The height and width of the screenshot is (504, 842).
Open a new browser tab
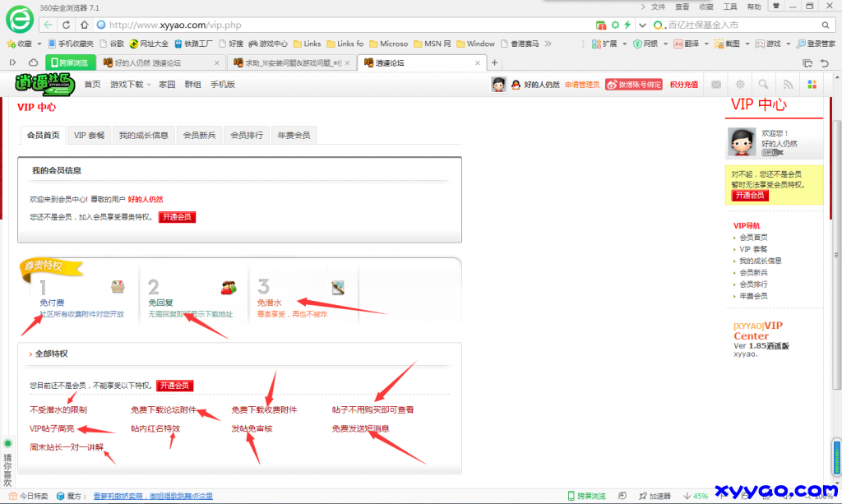click(x=494, y=62)
